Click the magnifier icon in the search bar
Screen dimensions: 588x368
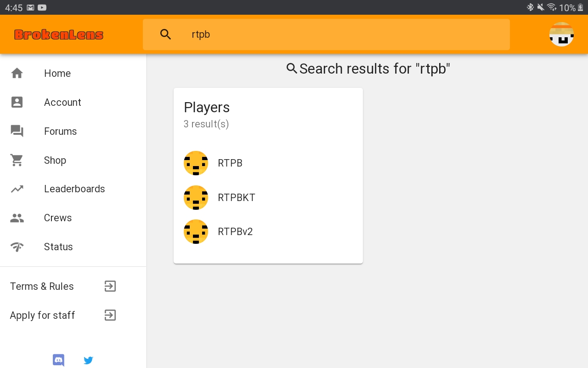pyautogui.click(x=166, y=34)
